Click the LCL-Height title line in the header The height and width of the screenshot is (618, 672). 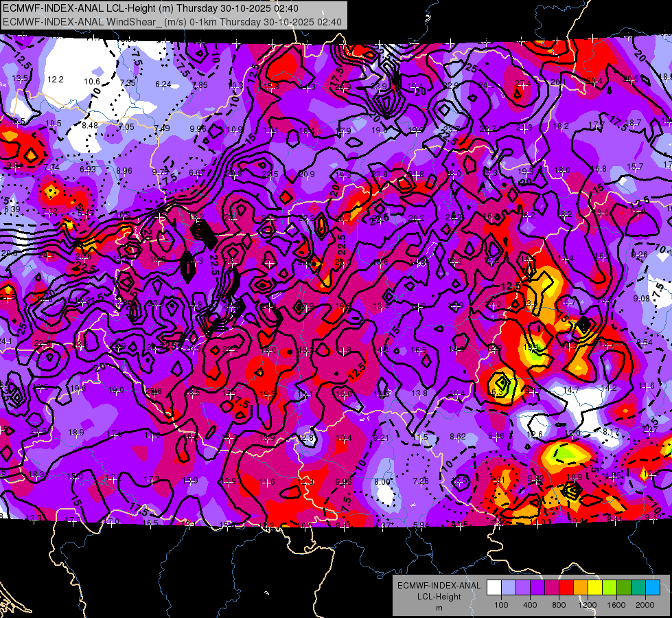click(x=150, y=8)
